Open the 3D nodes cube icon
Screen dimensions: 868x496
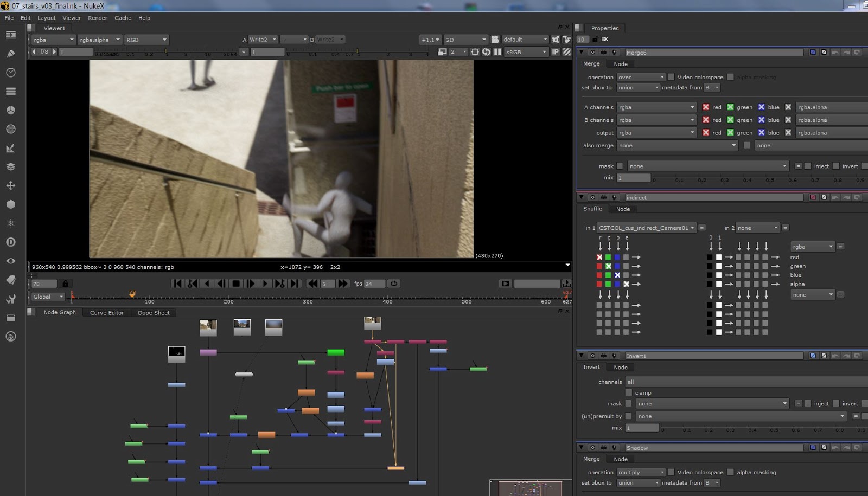[x=11, y=204]
